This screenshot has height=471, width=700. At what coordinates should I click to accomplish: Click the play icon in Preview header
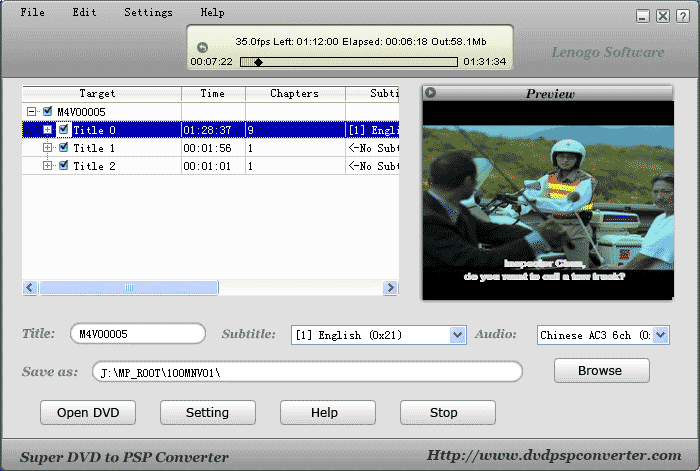pos(430,93)
